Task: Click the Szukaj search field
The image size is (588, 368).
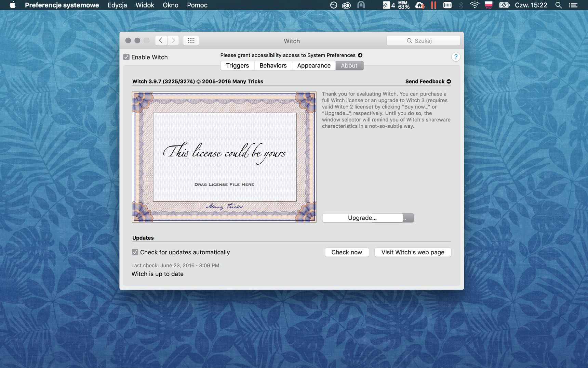Action: point(423,41)
